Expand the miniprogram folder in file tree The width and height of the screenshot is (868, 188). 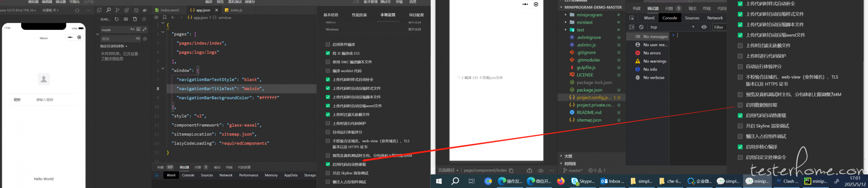point(566,14)
